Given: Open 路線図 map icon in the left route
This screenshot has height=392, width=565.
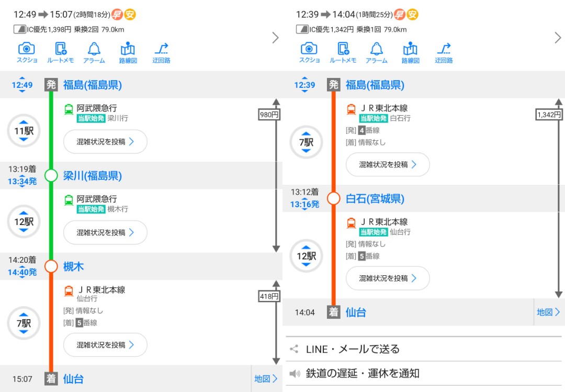Looking at the screenshot, I should pyautogui.click(x=128, y=53).
